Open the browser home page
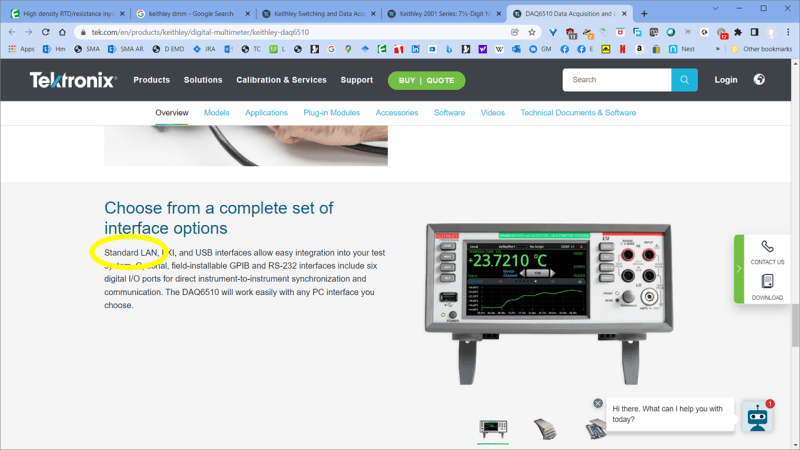Screen dimensions: 800x450 pyautogui.click(x=62, y=32)
